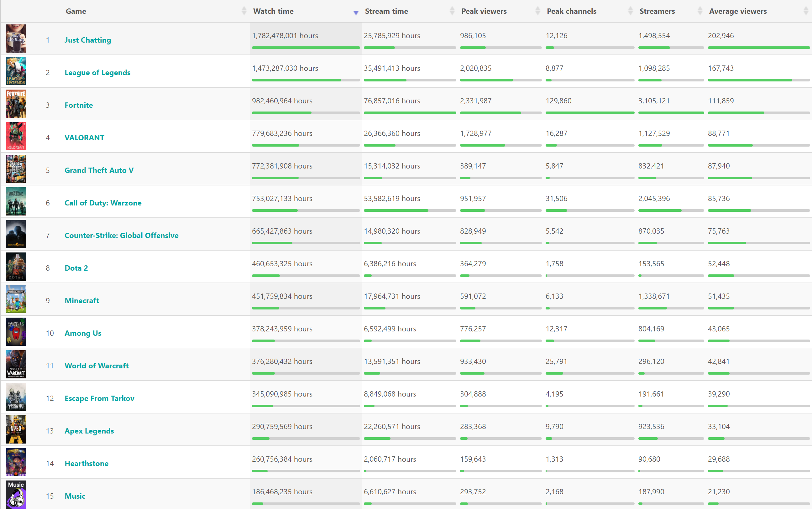Open the Call of Duty: Warzone cover thumbnail
The height and width of the screenshot is (509, 812).
(x=16, y=201)
